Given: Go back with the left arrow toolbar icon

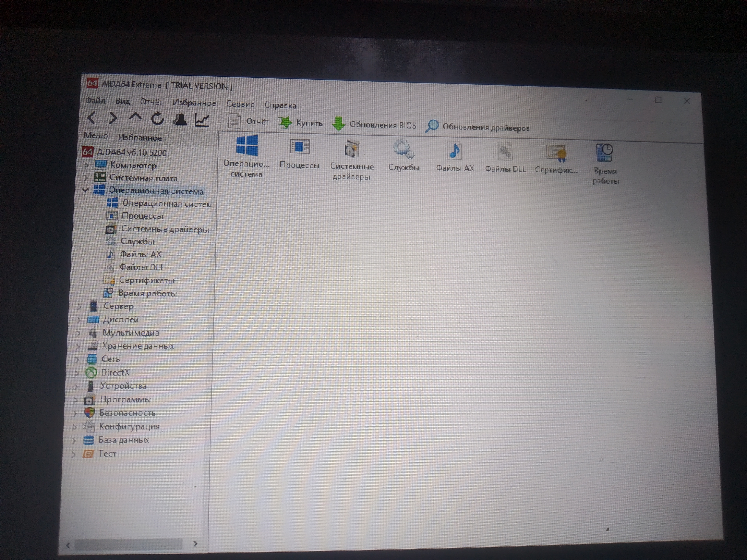Looking at the screenshot, I should [x=91, y=118].
